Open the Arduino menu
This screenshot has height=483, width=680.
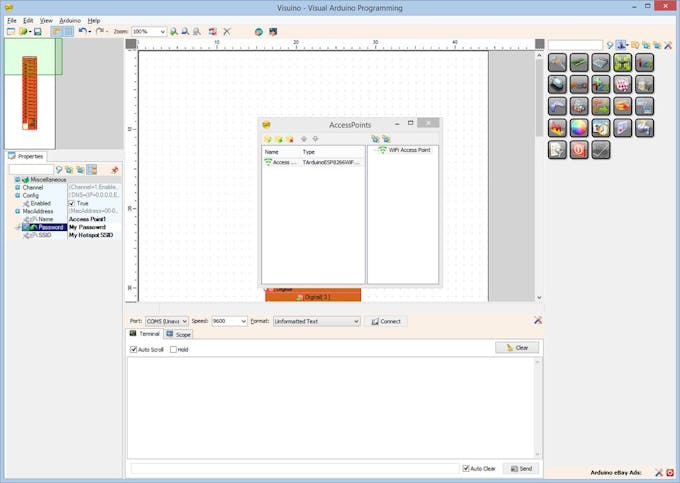[70, 20]
